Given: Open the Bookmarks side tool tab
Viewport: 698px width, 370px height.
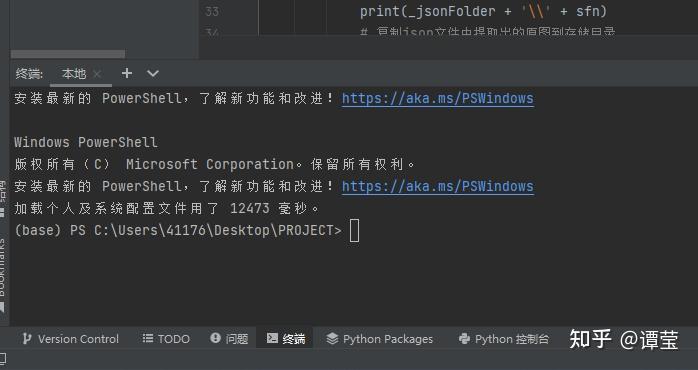Looking at the screenshot, I should coord(3,276).
